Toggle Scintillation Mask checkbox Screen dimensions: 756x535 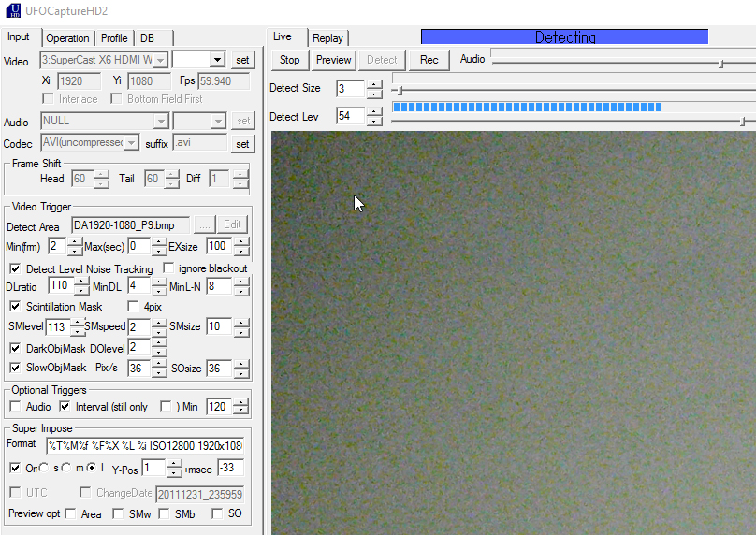pos(15,306)
